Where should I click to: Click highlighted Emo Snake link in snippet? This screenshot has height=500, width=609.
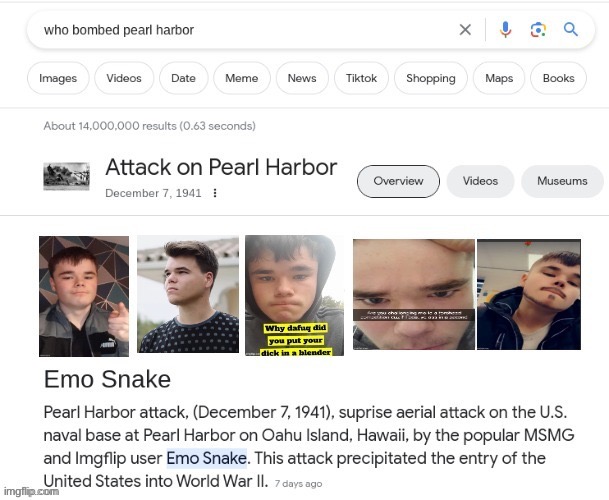(207, 458)
